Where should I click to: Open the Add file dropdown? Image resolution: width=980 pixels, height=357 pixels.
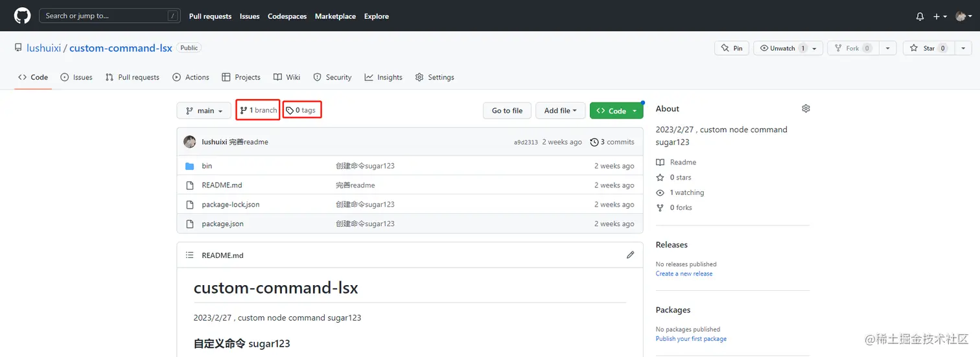pyautogui.click(x=560, y=111)
